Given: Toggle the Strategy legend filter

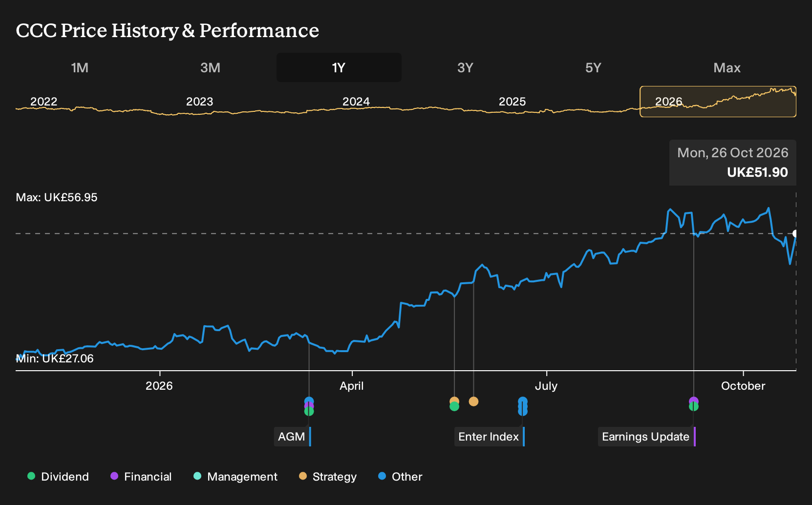Looking at the screenshot, I should click(328, 477).
